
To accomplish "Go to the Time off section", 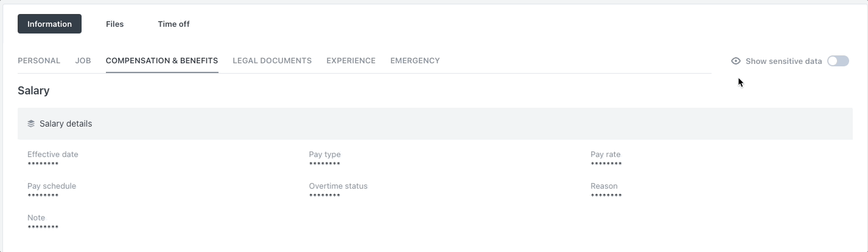I will (x=173, y=24).
